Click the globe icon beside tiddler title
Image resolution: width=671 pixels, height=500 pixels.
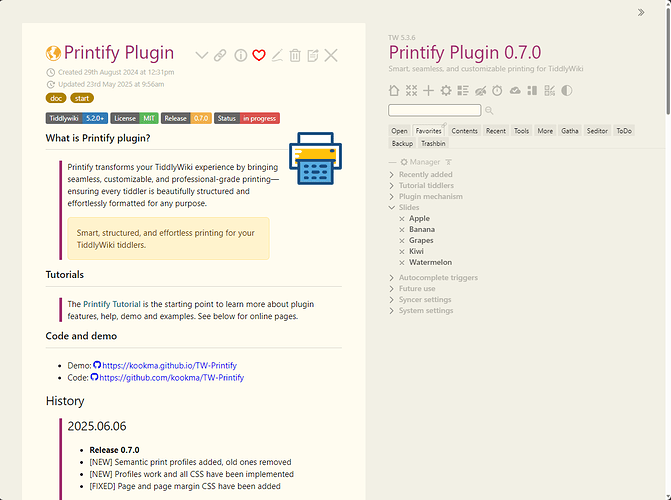click(x=53, y=54)
